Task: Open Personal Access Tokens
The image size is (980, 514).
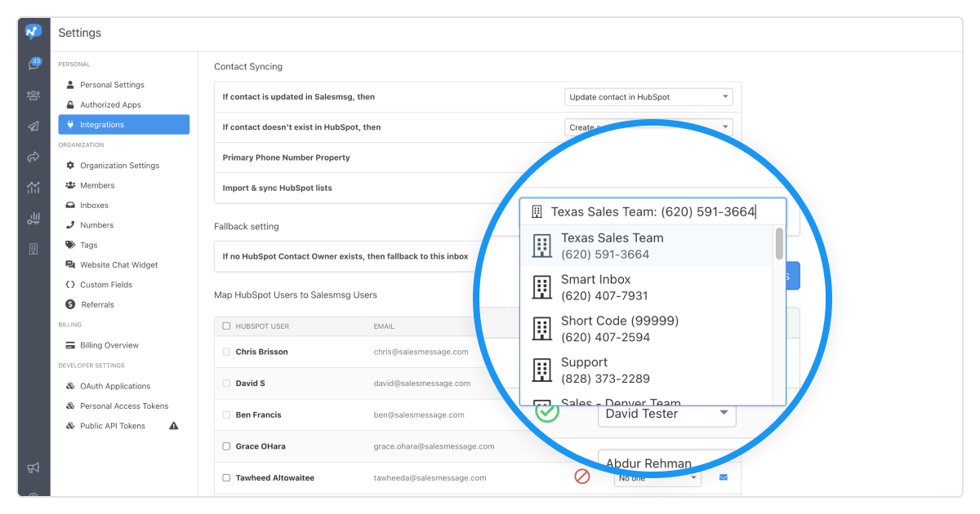Action: (x=124, y=406)
